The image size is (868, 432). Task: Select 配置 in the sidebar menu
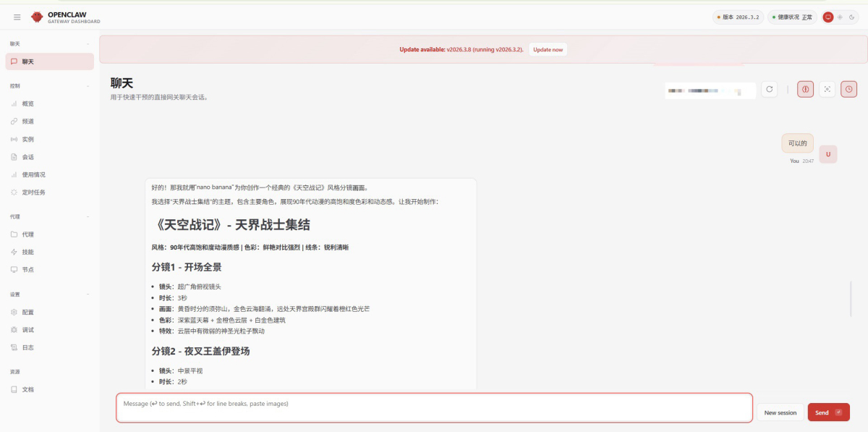point(27,312)
